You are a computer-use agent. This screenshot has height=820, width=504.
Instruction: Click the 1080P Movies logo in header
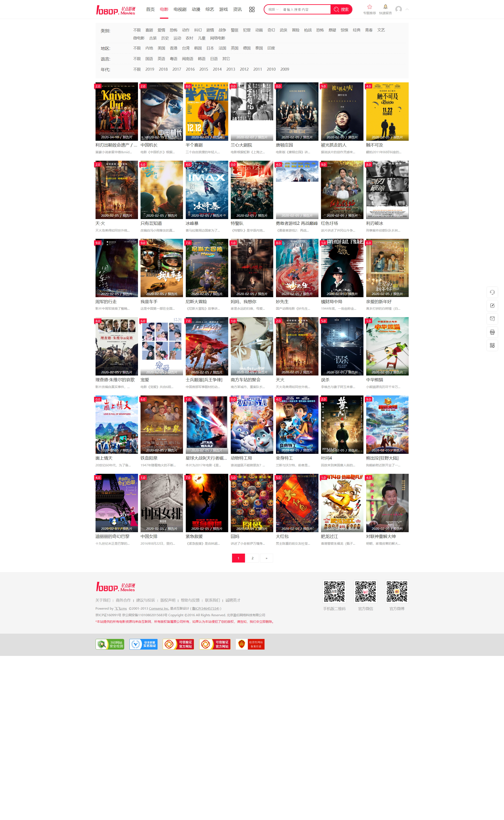116,10
